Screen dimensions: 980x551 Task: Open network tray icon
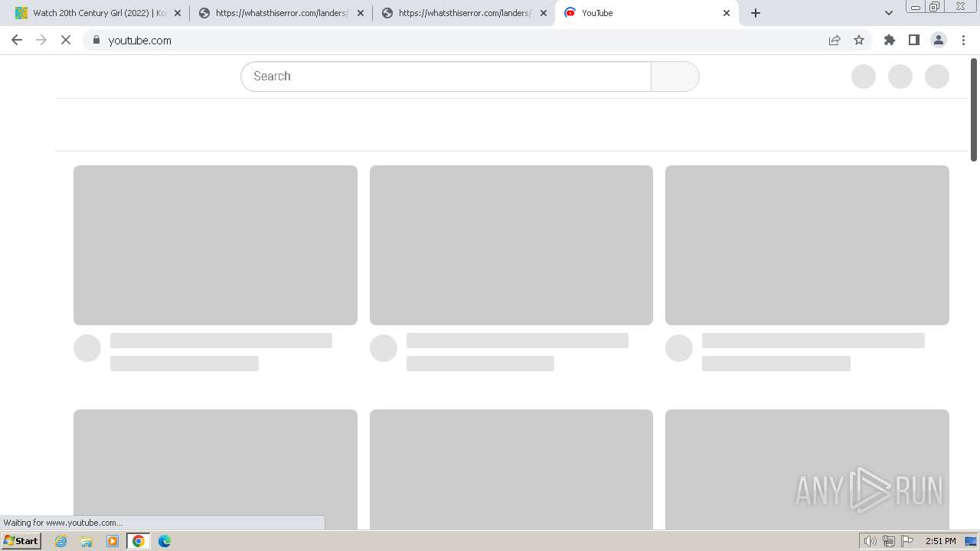click(x=889, y=541)
